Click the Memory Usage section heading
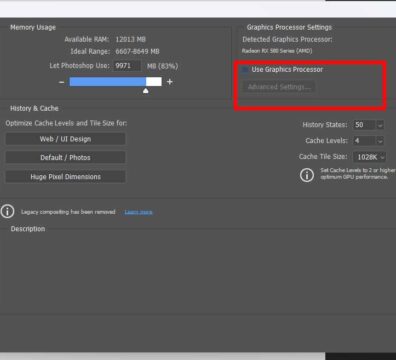Image resolution: width=396 pixels, height=360 pixels. click(x=33, y=27)
